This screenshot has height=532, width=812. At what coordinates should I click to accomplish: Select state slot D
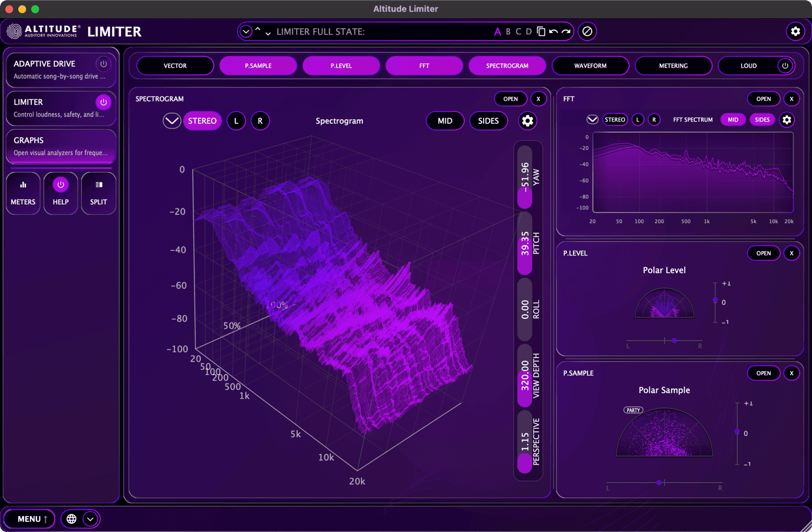[x=529, y=32]
